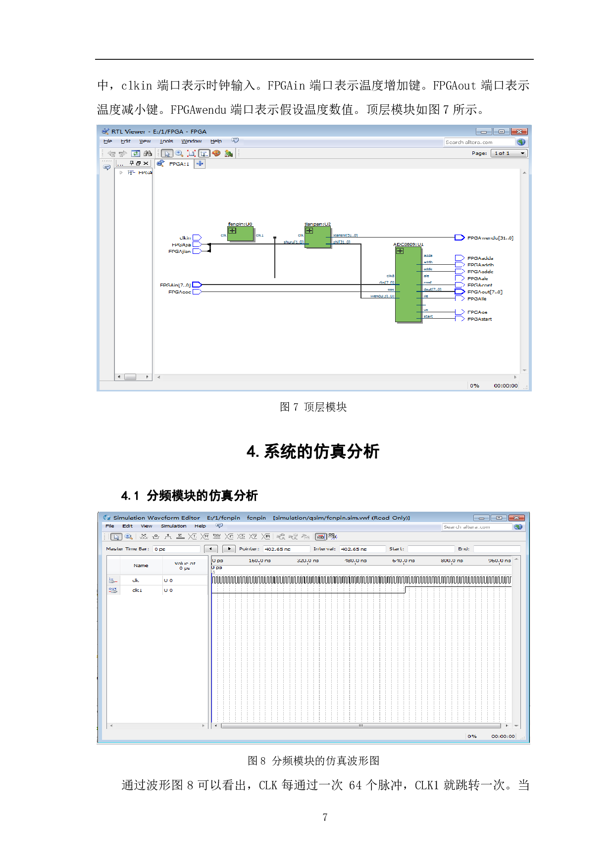Click the Master Time Bar input field

click(x=176, y=549)
